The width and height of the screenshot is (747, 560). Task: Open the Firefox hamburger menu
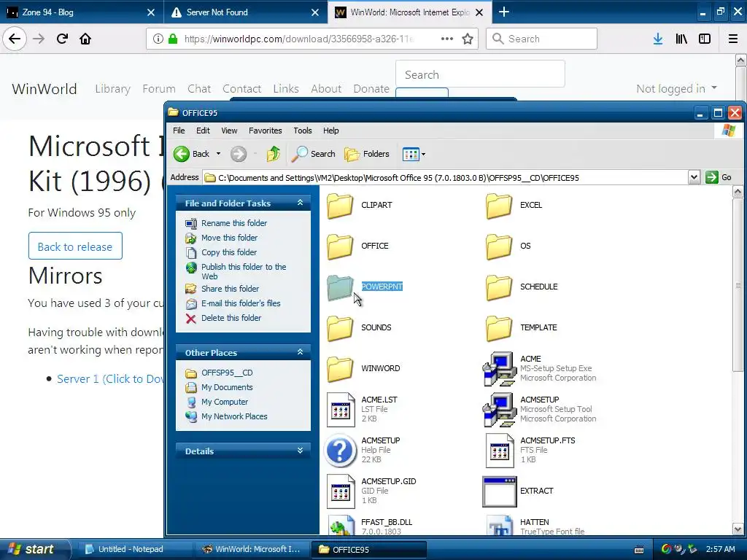coord(733,39)
